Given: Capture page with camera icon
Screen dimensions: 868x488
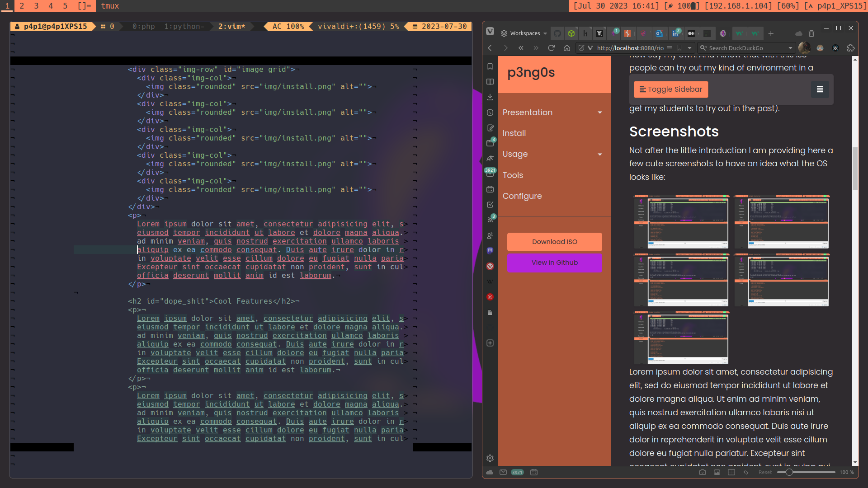Looking at the screenshot, I should coord(702,472).
